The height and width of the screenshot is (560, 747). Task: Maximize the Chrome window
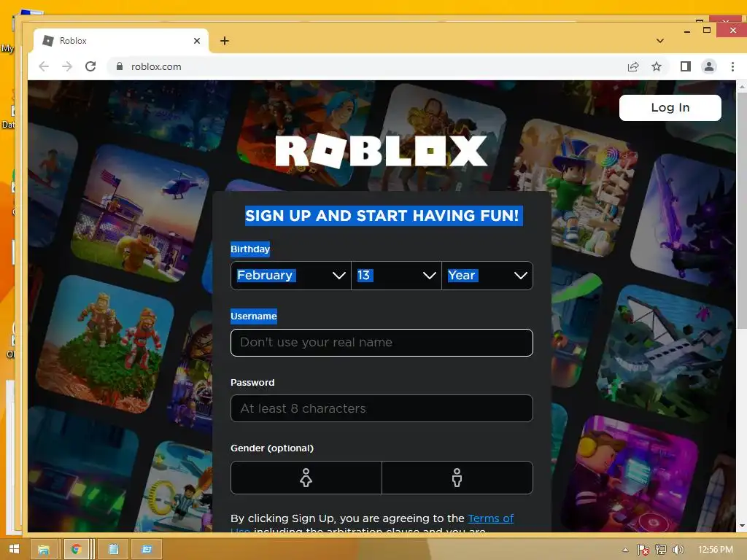[707, 31]
